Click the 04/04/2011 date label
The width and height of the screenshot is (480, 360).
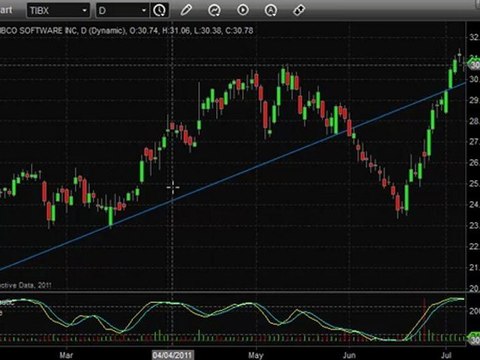[x=172, y=355]
